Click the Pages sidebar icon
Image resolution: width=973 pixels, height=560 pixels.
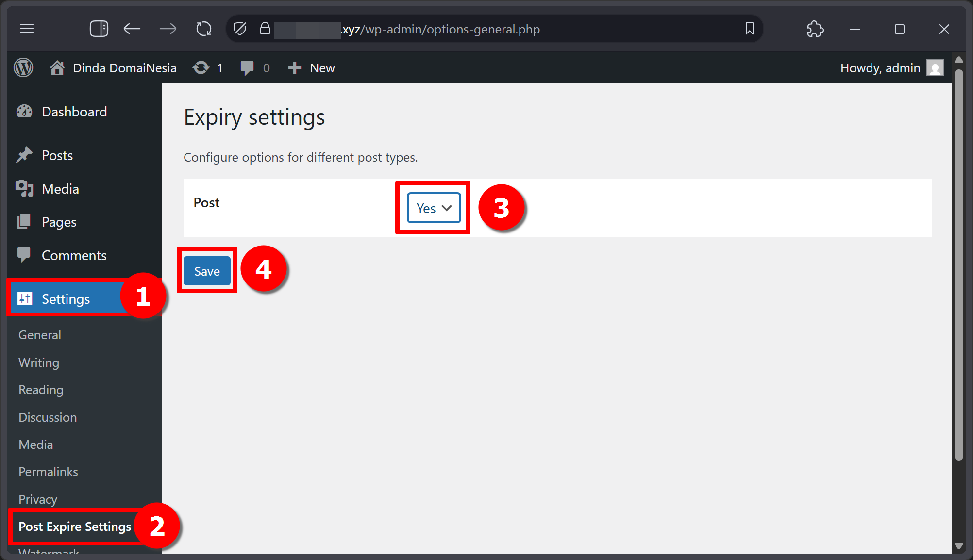(24, 222)
